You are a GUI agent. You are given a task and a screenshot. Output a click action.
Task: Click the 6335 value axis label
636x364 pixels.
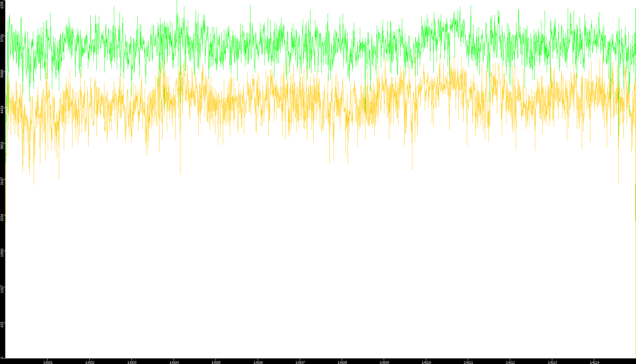pos(2,5)
